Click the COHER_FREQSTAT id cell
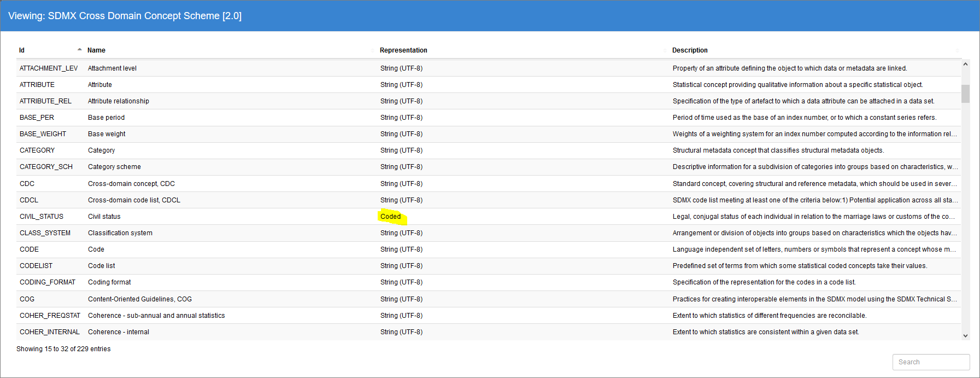 [50, 316]
